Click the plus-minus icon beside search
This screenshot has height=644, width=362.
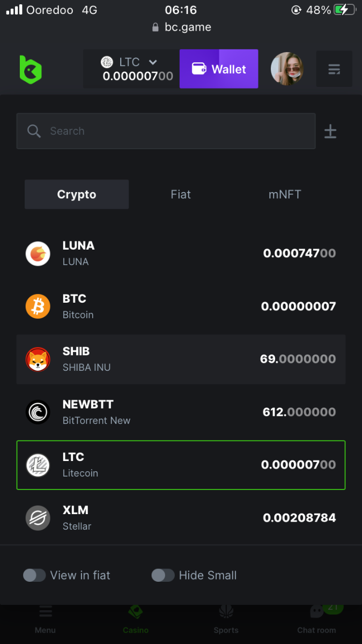tap(330, 131)
